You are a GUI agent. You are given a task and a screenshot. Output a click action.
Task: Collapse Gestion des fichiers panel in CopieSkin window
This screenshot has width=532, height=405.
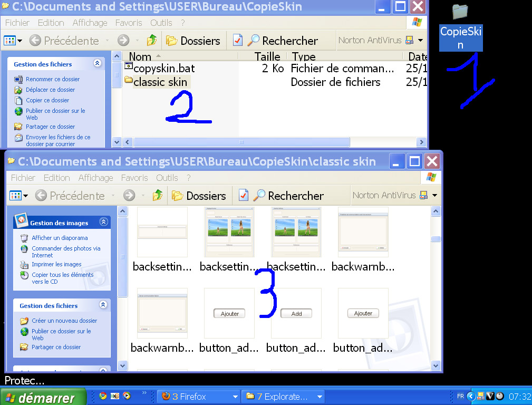point(98,63)
